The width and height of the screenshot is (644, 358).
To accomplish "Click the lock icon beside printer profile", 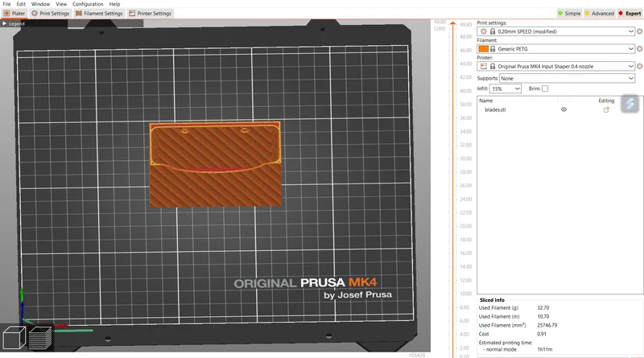I will (493, 66).
